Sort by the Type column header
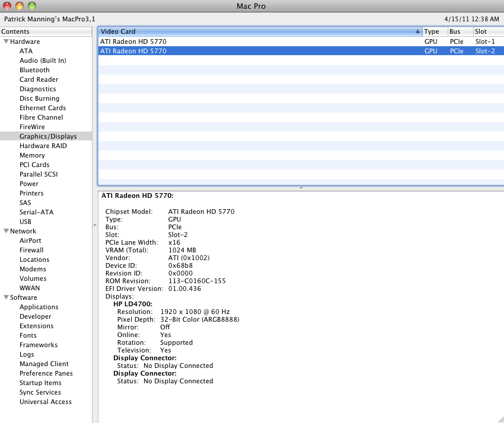Image resolution: width=504 pixels, height=423 pixels. click(435, 31)
